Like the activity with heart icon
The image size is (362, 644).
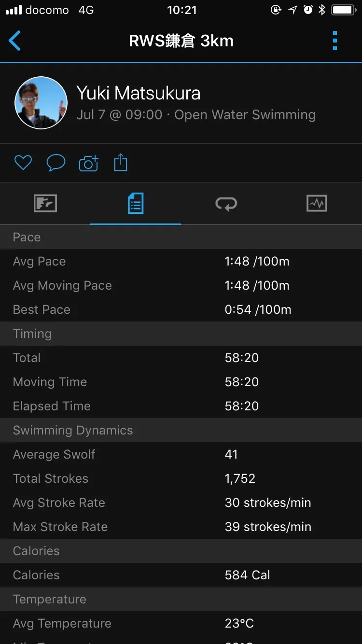(x=23, y=163)
